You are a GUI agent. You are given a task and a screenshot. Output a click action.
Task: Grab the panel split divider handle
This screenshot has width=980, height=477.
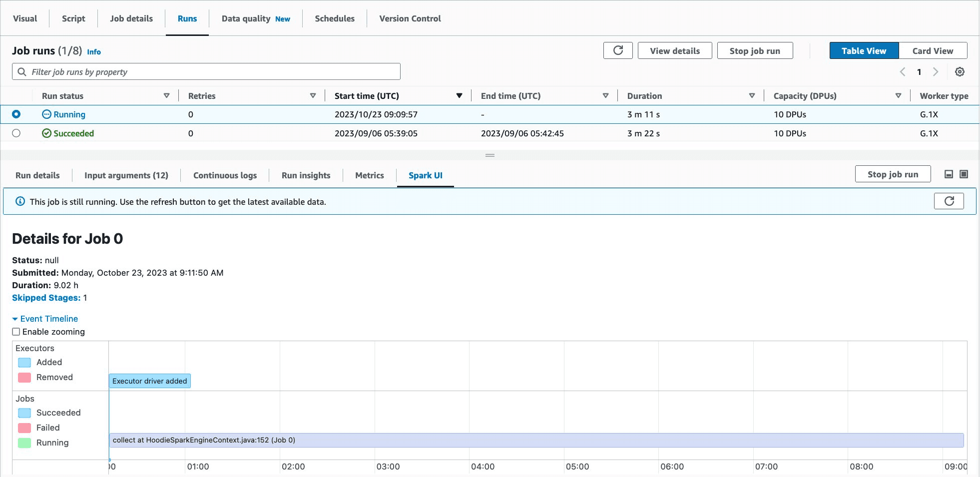490,155
